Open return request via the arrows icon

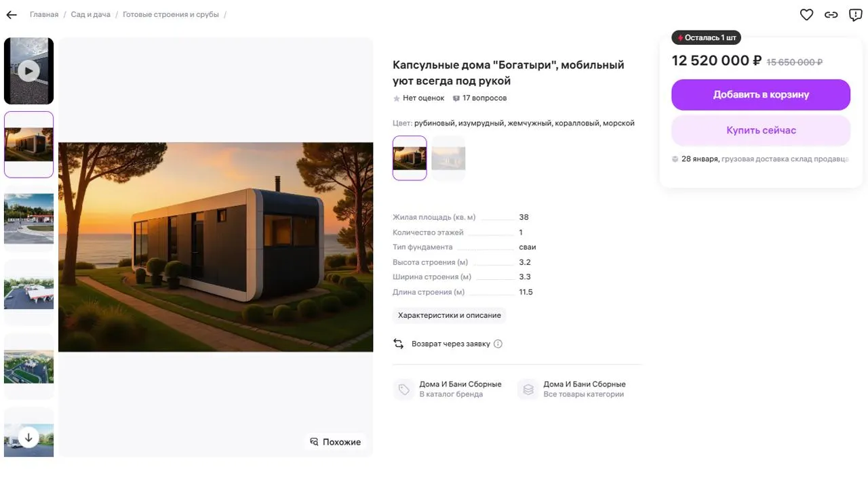click(399, 344)
